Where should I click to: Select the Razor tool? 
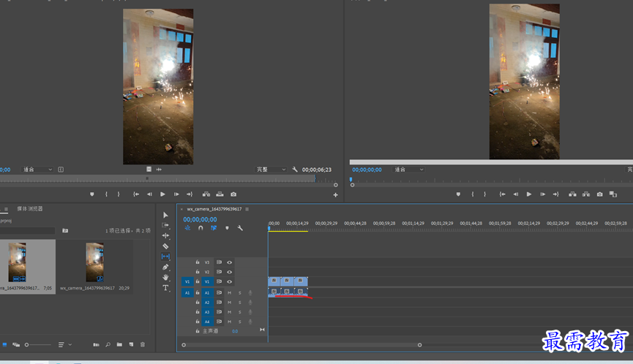pyautogui.click(x=165, y=246)
